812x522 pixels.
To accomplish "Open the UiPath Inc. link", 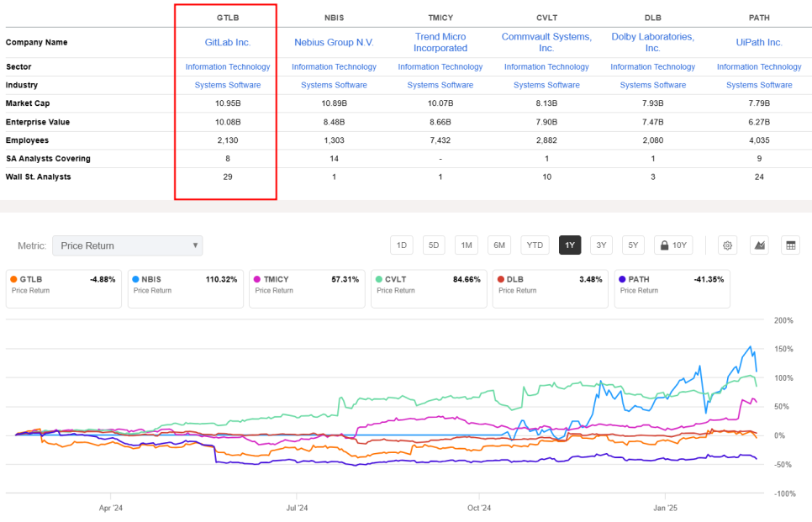I will coord(759,43).
